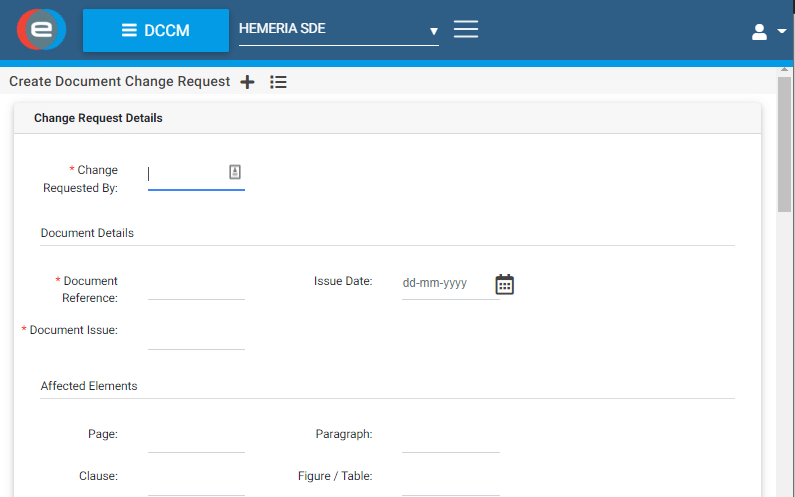Click the Issue Date dd-mm-yyyy field

pos(446,284)
